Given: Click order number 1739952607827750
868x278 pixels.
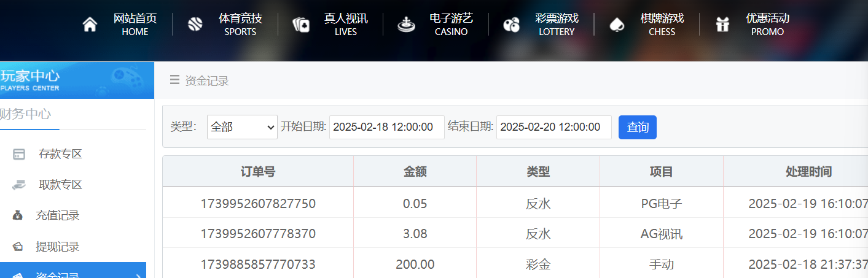Looking at the screenshot, I should pos(258,203).
